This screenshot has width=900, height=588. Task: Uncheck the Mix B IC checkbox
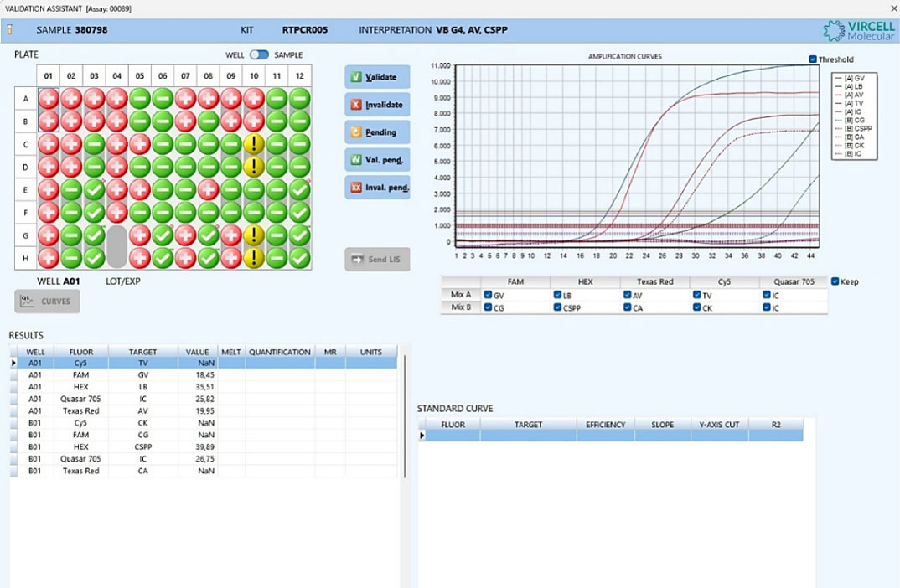pos(766,307)
